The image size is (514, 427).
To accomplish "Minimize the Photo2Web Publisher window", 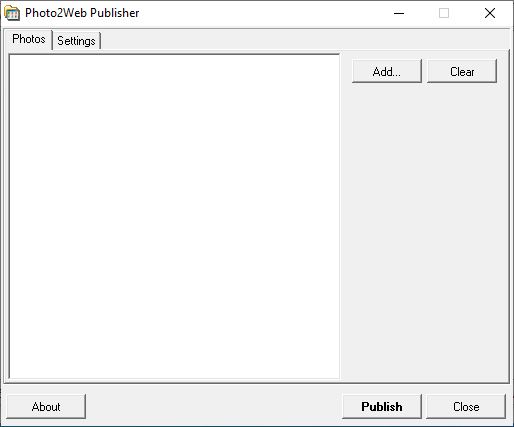I will tap(399, 13).
